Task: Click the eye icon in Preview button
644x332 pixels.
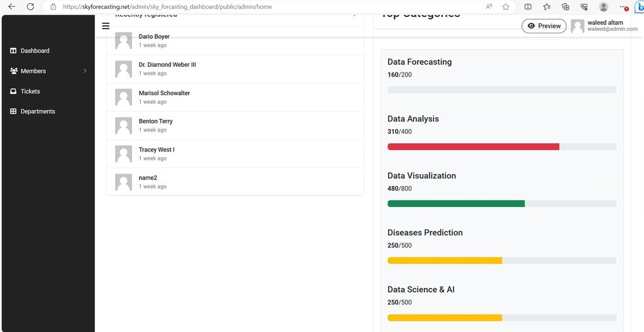Action: tap(531, 26)
